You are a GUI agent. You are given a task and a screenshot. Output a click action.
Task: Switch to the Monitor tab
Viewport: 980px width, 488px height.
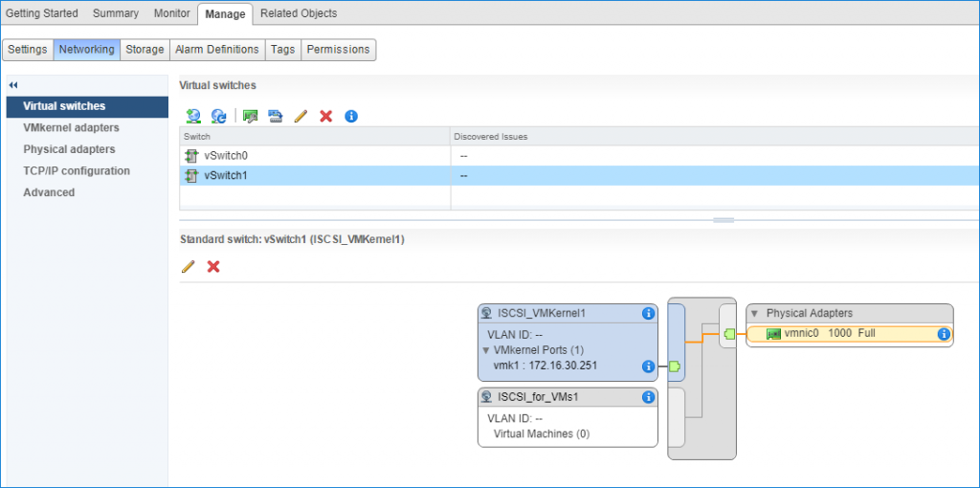172,13
